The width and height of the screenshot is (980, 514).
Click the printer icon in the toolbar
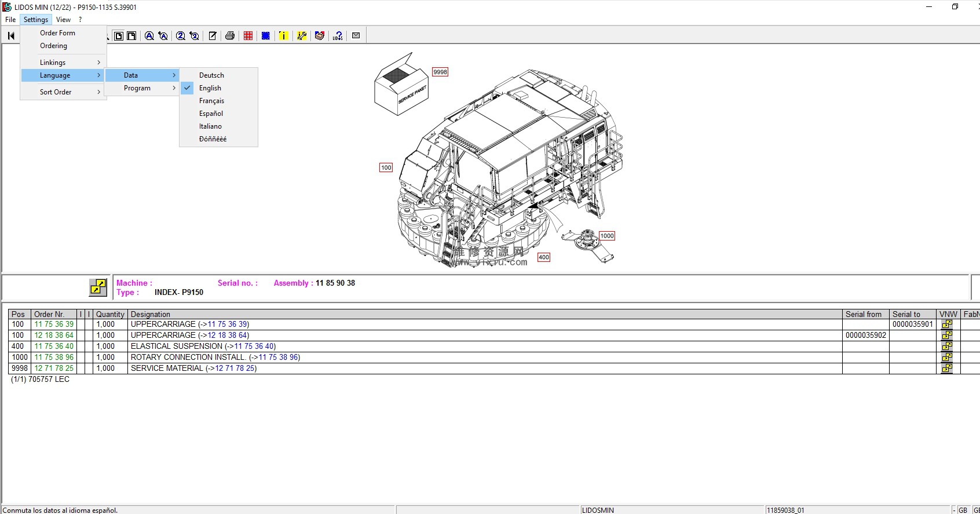pyautogui.click(x=230, y=36)
